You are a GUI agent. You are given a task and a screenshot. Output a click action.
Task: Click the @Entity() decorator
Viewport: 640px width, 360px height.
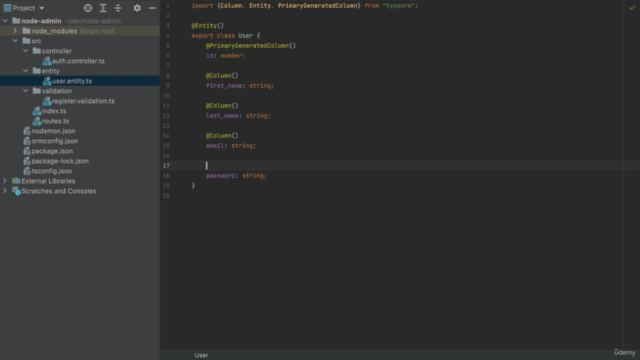coord(208,26)
